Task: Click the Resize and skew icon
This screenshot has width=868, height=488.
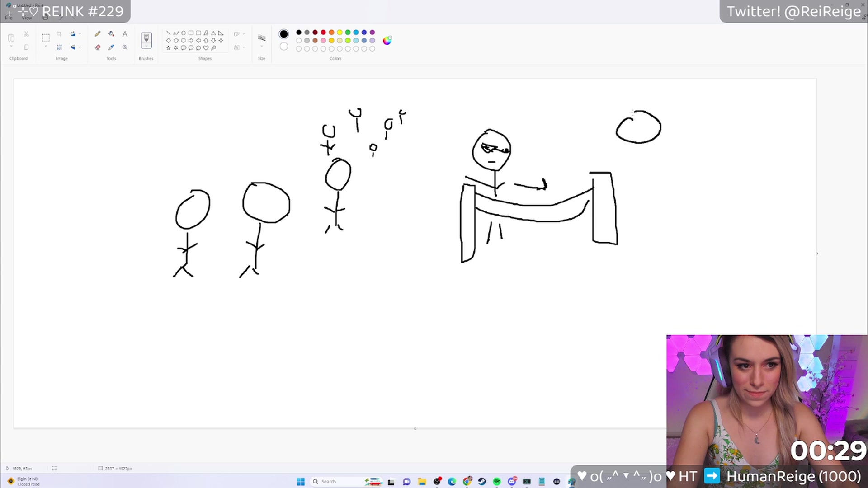Action: (x=59, y=47)
